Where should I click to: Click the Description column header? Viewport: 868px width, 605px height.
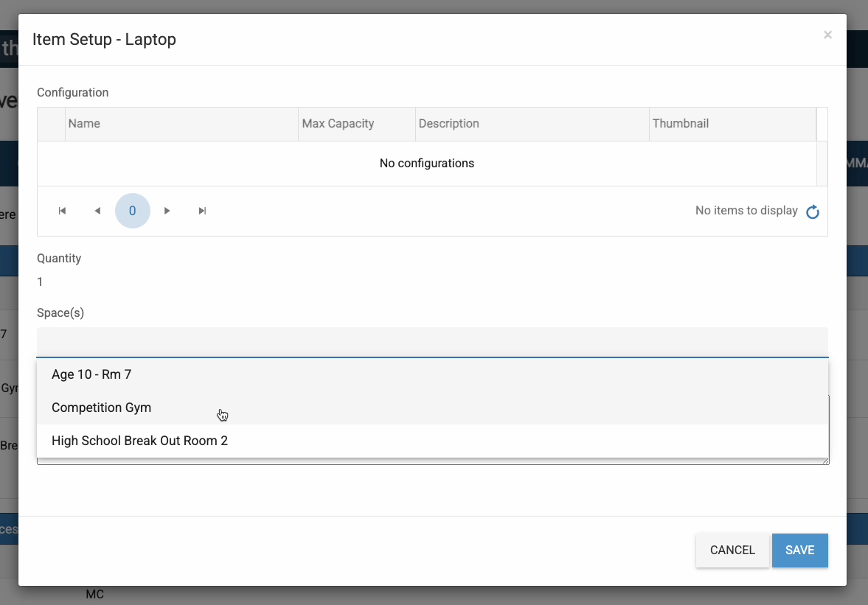click(x=531, y=124)
